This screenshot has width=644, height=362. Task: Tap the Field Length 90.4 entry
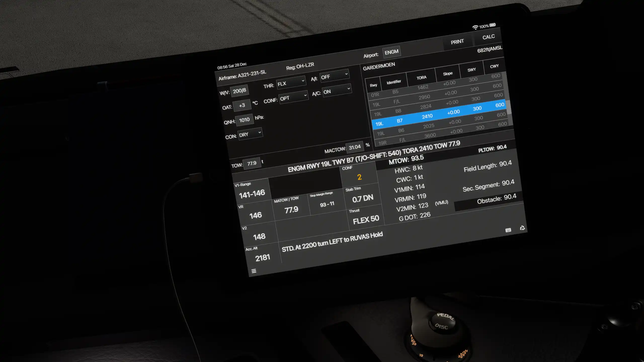[x=488, y=166]
